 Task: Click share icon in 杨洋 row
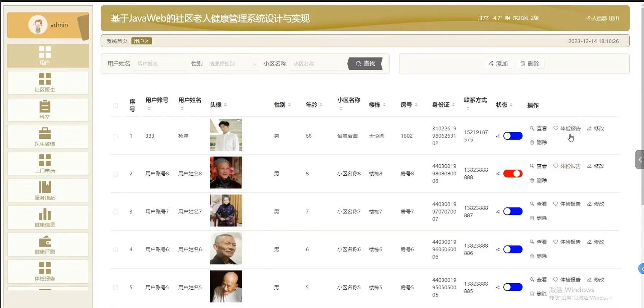click(x=498, y=136)
